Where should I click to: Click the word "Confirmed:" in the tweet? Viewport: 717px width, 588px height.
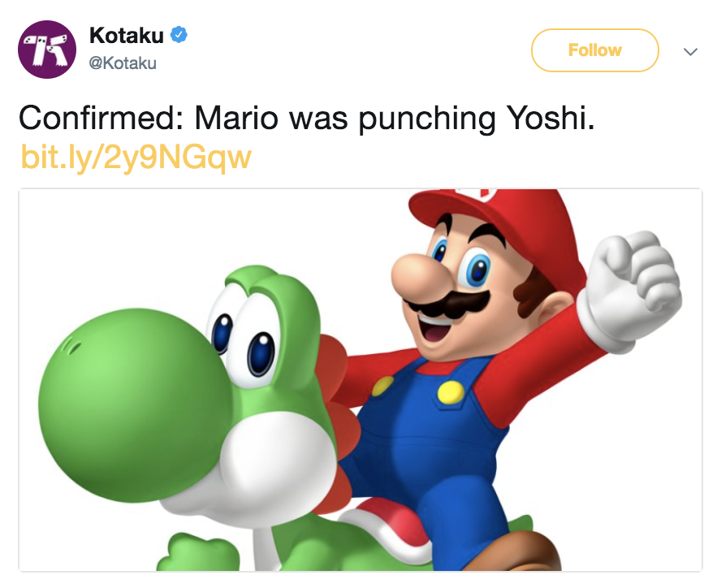(100, 119)
